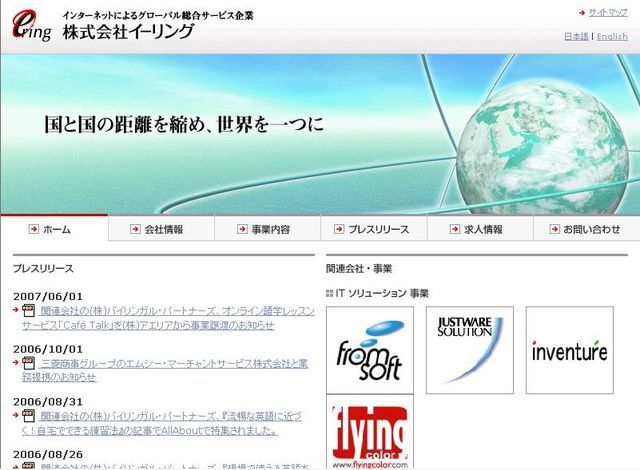Open the inventure logo thumbnail

pos(569,350)
